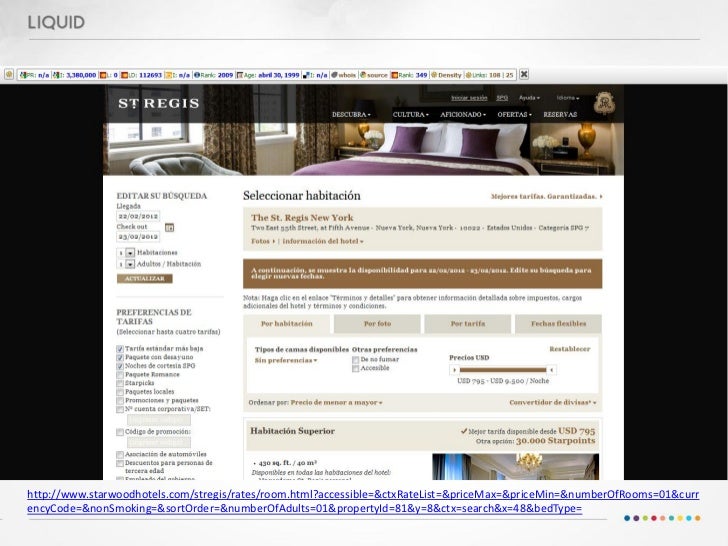728x546 pixels.
Task: Open the check out calendar icon
Action: (x=169, y=228)
